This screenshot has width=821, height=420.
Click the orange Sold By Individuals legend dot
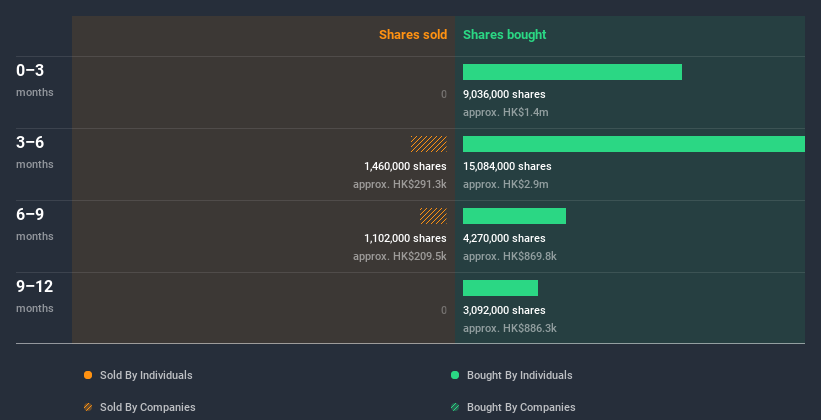pyautogui.click(x=88, y=375)
